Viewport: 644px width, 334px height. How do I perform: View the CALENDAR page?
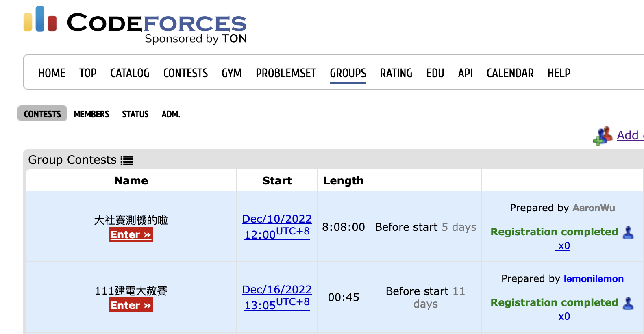coord(510,73)
